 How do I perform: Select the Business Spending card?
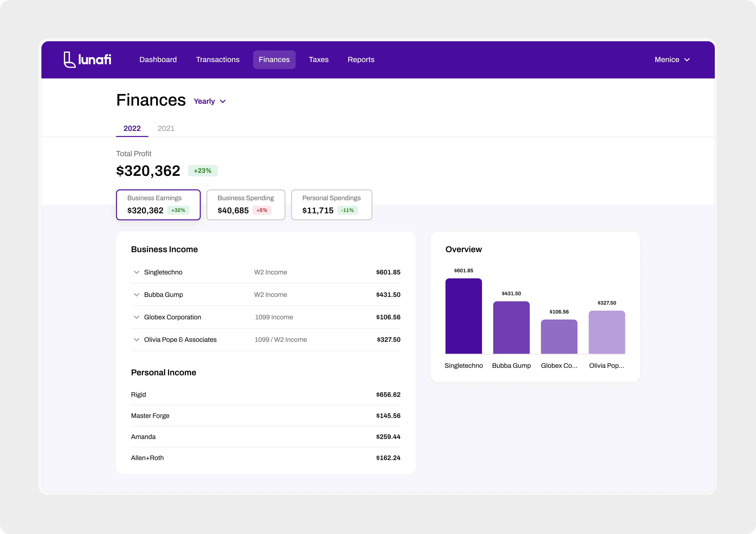[246, 204]
